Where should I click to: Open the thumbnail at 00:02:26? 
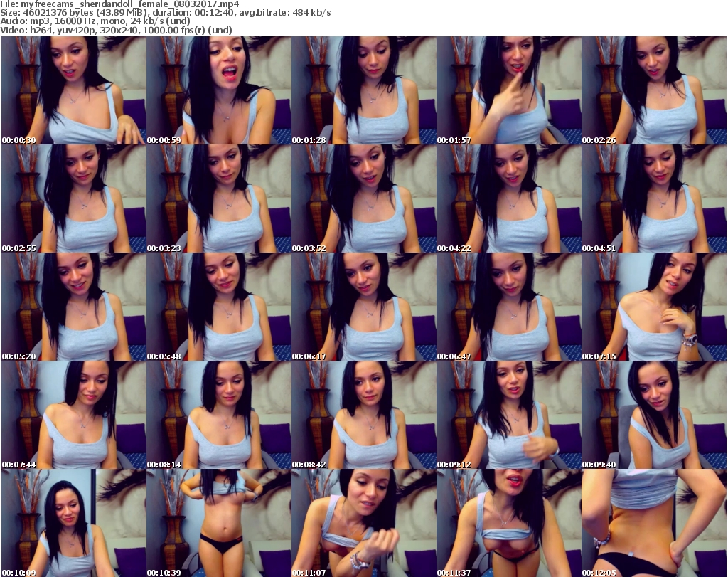click(x=654, y=90)
